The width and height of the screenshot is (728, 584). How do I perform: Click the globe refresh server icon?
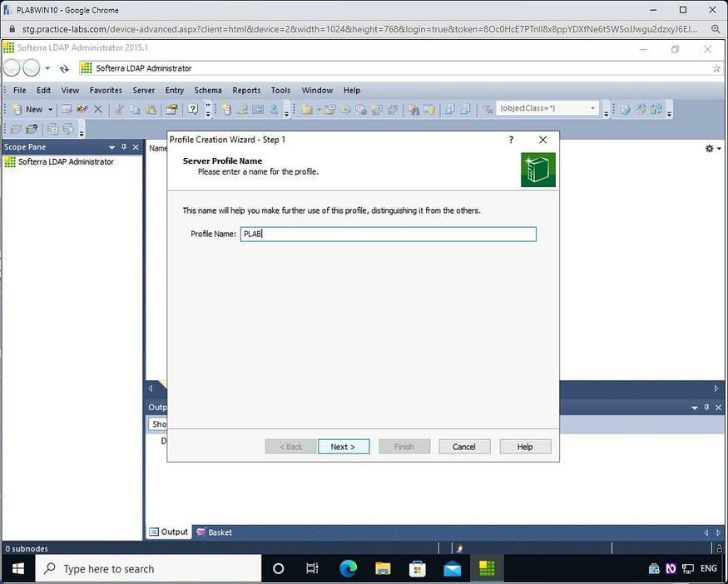(274, 110)
